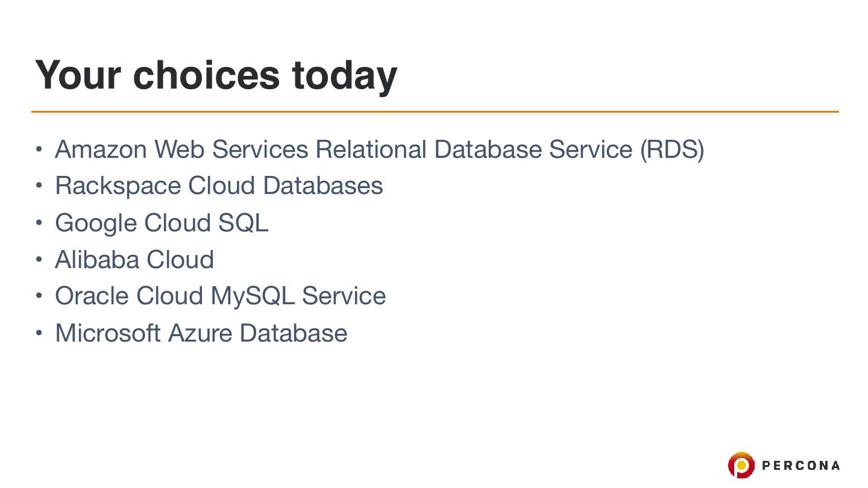Select the Microsoft Azure Database line
Viewport: 868px width, 488px height.
pyautogui.click(x=201, y=333)
